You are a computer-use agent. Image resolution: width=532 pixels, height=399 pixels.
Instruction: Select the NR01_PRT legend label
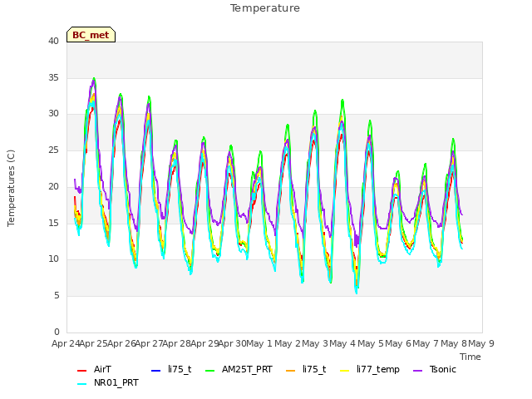click(x=116, y=383)
